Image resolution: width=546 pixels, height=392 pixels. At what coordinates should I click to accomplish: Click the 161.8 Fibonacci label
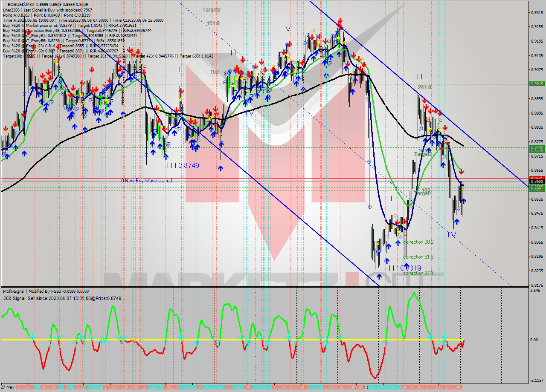[x=213, y=23]
